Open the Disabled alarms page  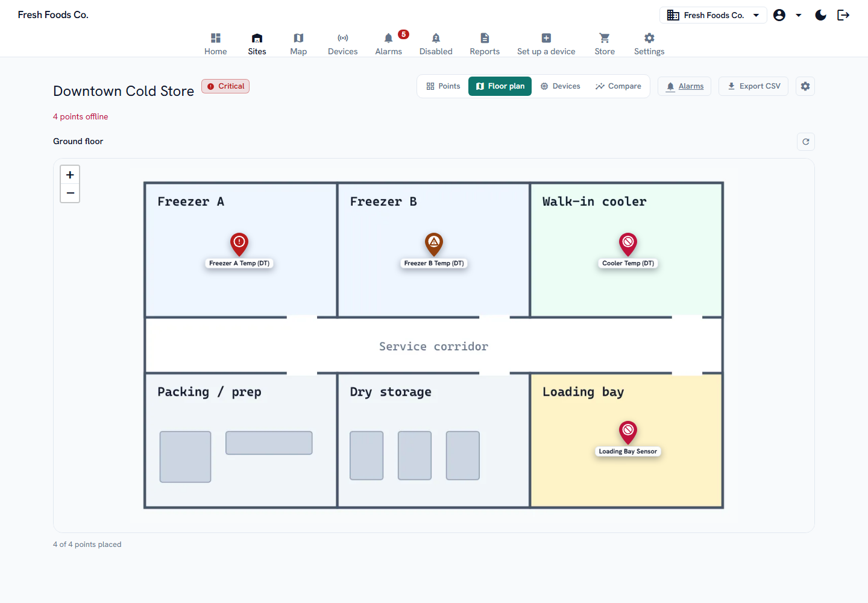[x=436, y=44]
